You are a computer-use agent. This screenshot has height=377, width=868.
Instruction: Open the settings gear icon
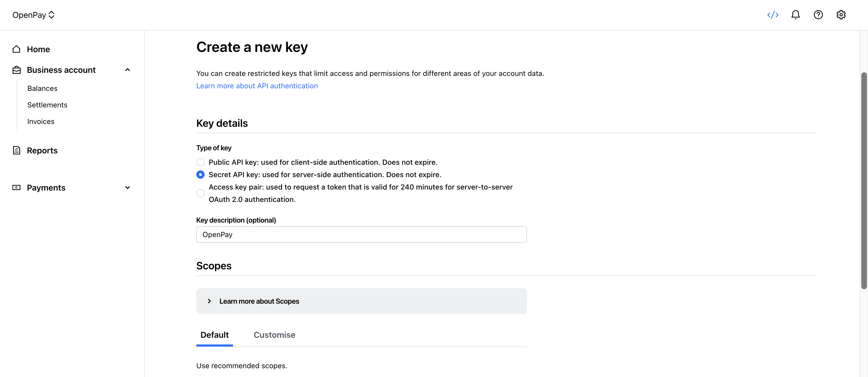pyautogui.click(x=841, y=15)
